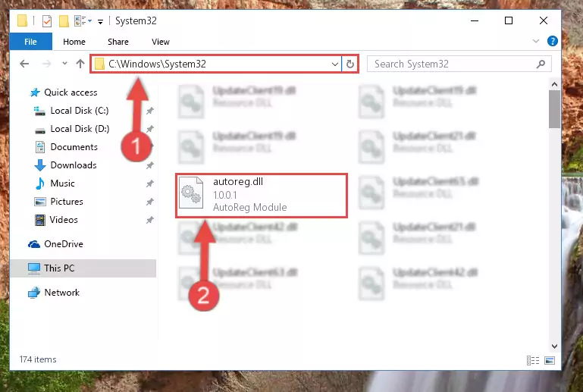
Task: Click pin icon next to Music
Action: point(149,183)
